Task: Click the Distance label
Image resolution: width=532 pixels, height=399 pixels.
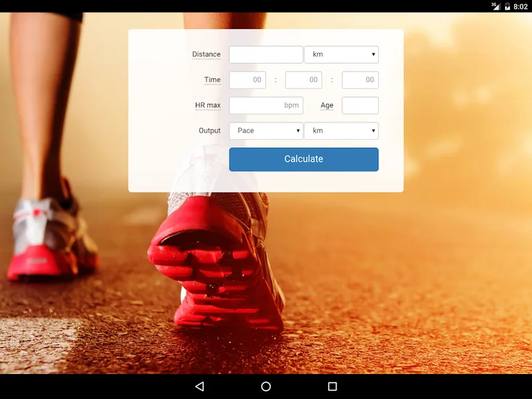Action: point(206,54)
